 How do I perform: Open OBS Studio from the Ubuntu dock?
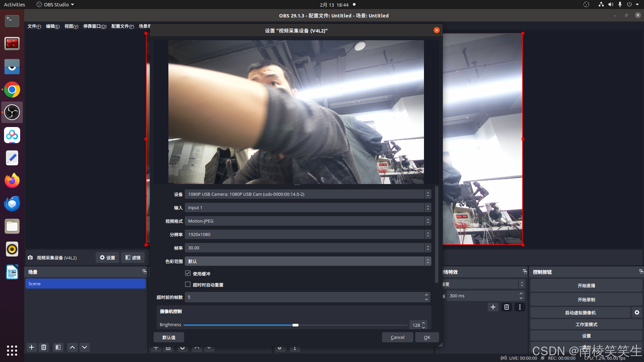[x=12, y=112]
